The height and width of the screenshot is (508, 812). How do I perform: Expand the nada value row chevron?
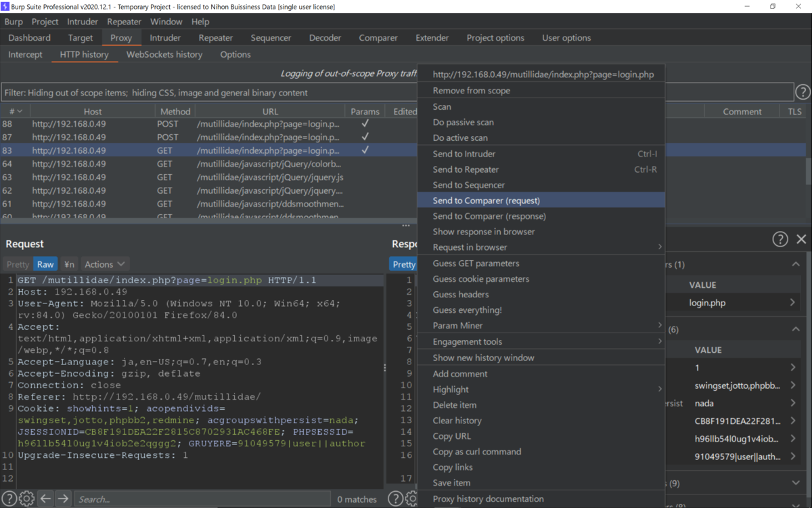[x=792, y=403]
